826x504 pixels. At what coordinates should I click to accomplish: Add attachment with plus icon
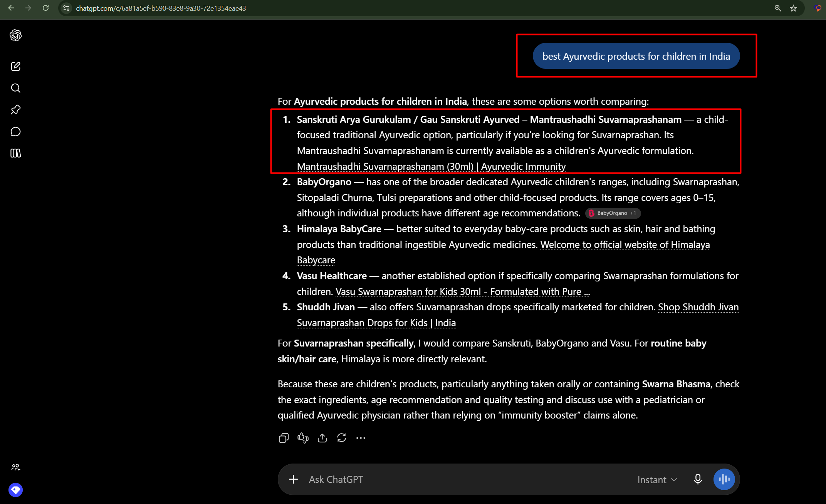293,479
